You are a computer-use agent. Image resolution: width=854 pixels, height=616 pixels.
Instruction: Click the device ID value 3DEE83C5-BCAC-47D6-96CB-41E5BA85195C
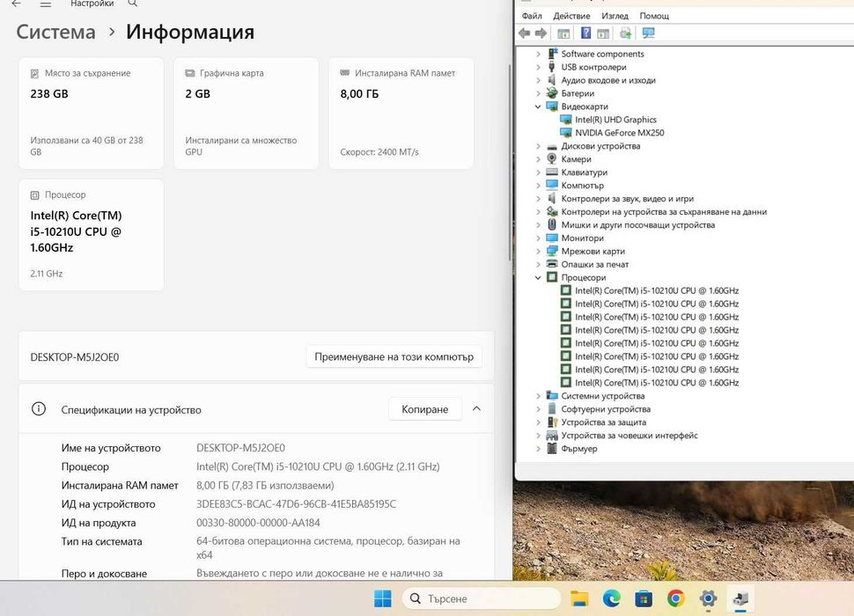click(297, 504)
